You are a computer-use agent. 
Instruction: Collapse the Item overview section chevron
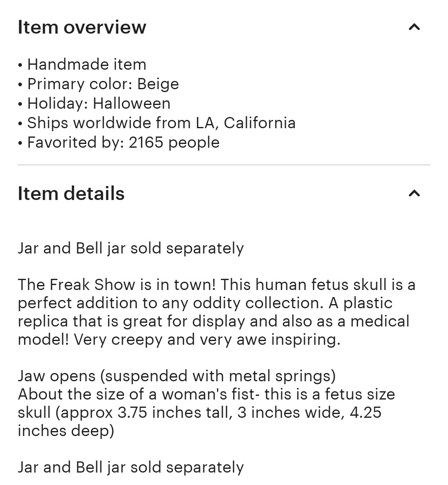(414, 27)
